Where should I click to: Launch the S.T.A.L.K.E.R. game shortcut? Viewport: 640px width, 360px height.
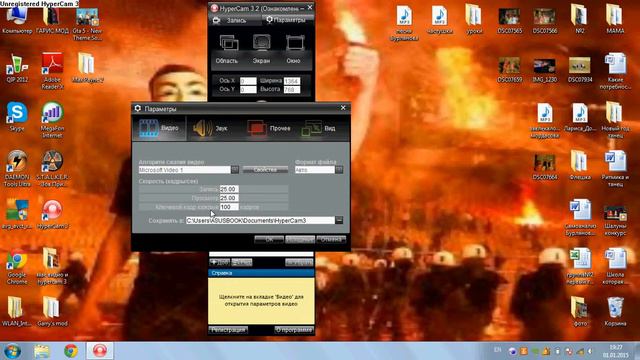point(52,169)
